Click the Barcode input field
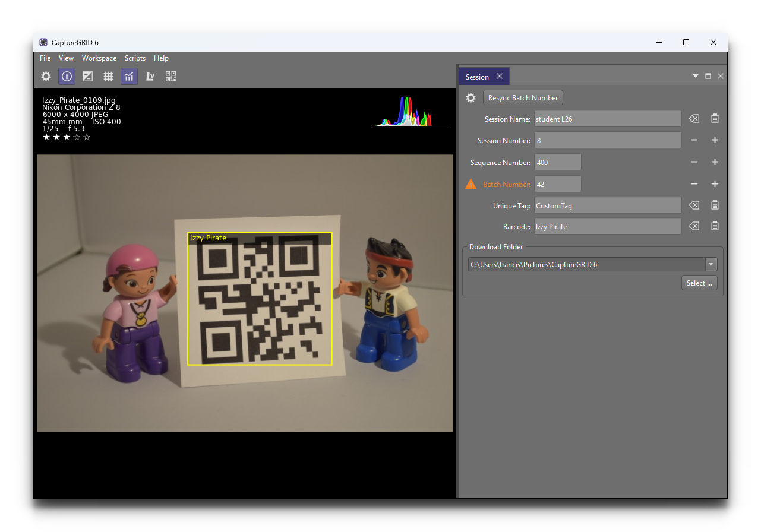 pyautogui.click(x=608, y=226)
